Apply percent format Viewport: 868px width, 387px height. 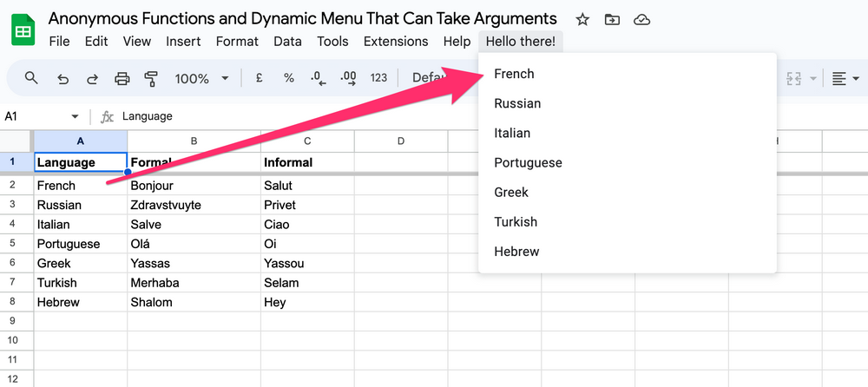288,78
